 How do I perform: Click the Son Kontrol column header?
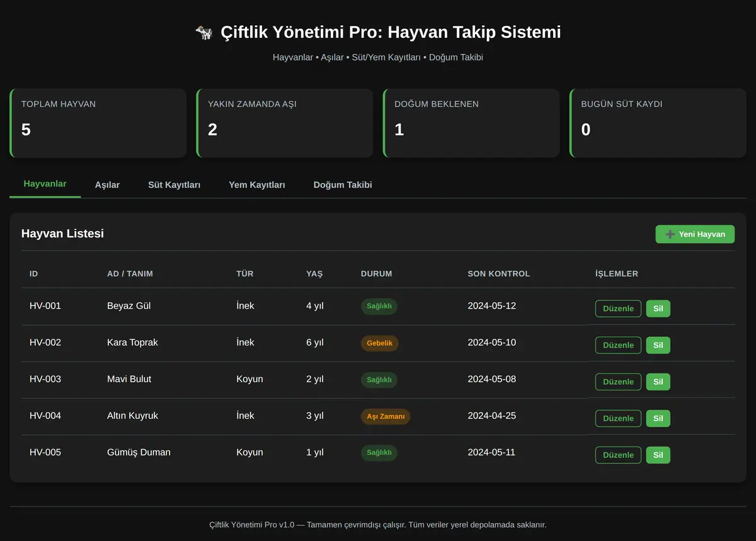point(499,274)
